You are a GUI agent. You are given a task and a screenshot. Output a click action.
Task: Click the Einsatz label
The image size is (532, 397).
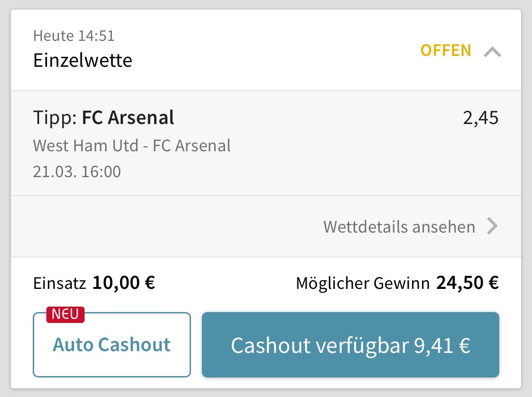click(x=60, y=283)
